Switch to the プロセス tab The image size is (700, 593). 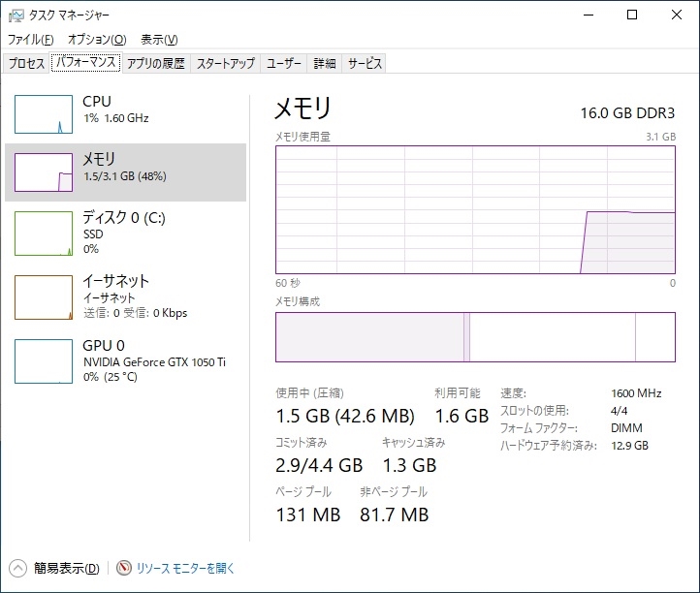tap(26, 64)
